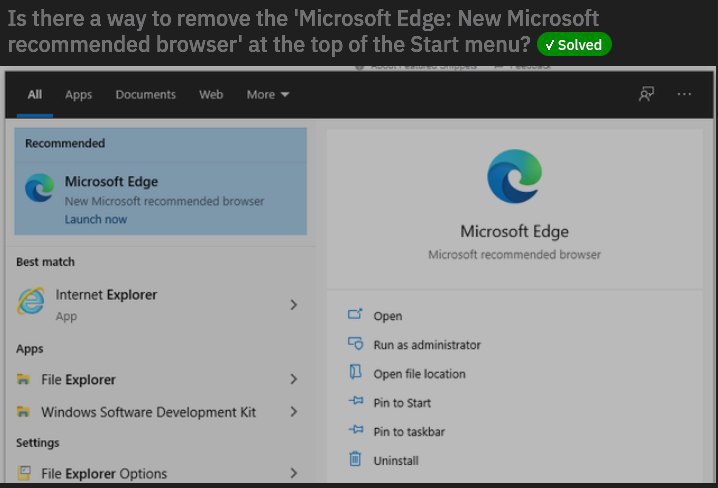718x488 pixels.
Task: Click the Microsoft Edge title in Recommended card
Action: click(x=111, y=182)
